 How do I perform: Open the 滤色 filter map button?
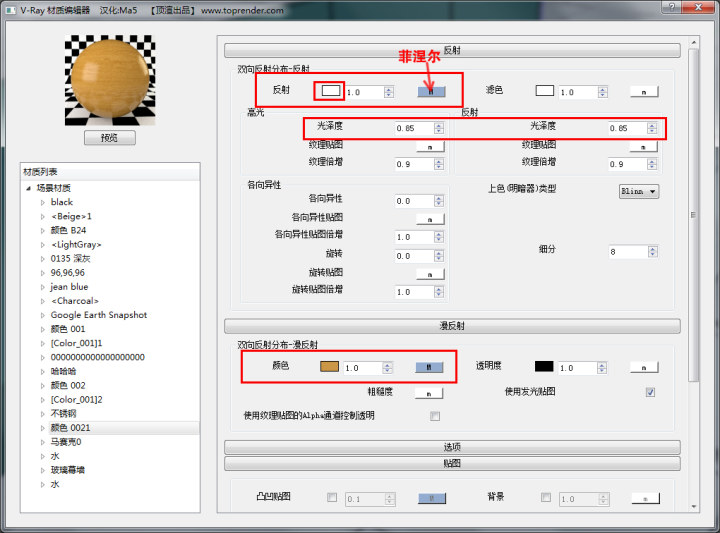(x=644, y=92)
